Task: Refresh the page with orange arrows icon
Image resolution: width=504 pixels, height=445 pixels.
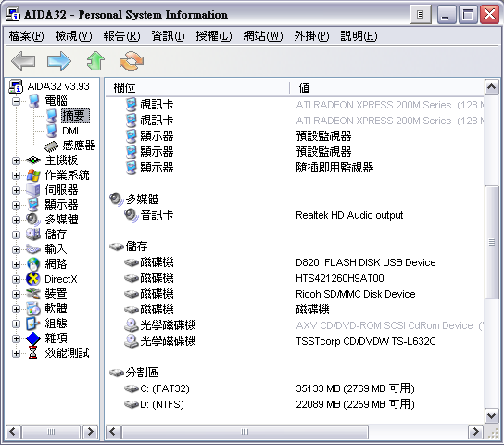Action: 132,61
